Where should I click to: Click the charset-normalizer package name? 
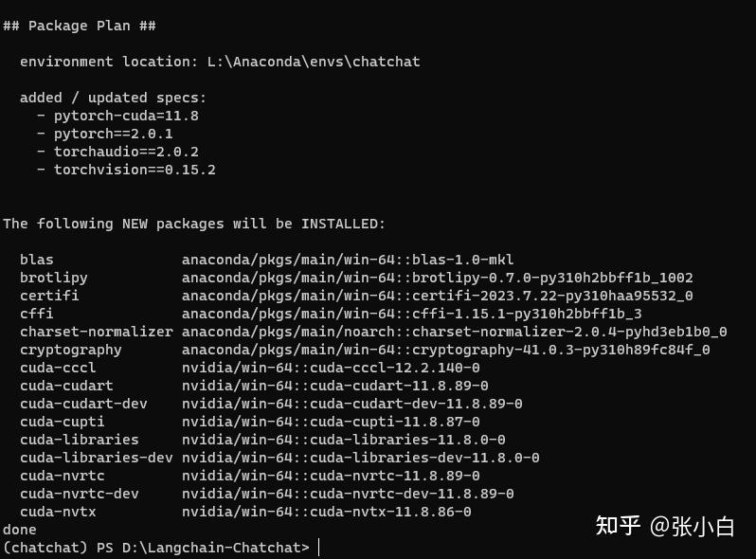(x=97, y=332)
